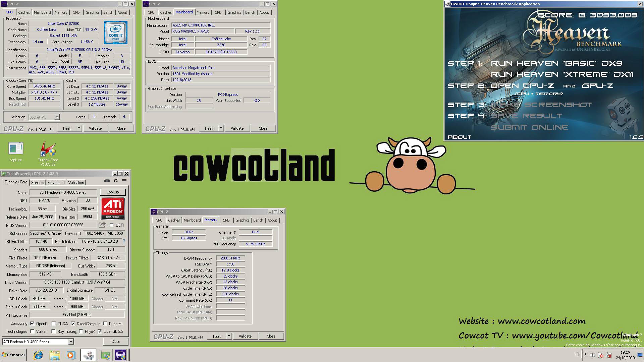This screenshot has width=644, height=362.
Task: Switch to HWBOT Heaven app in taskbar
Action: tap(88, 355)
